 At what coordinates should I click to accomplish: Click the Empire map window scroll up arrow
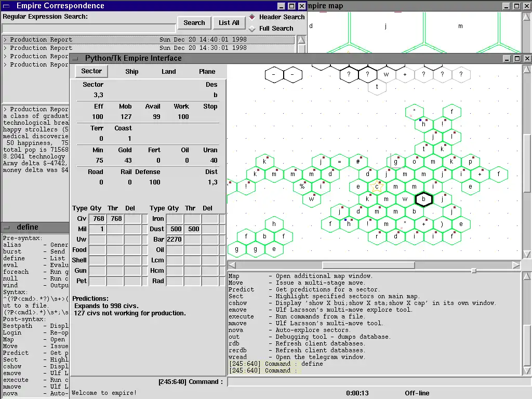coord(527,17)
